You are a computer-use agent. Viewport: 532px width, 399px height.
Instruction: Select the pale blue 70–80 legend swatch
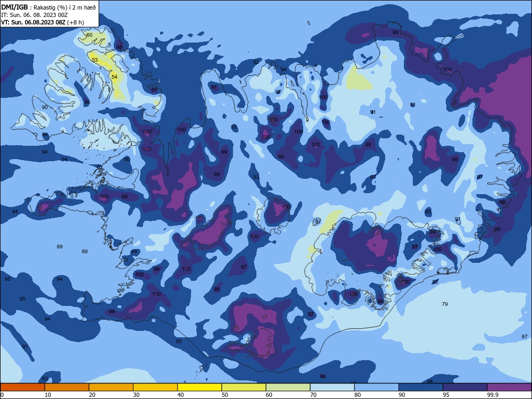[x=332, y=387]
